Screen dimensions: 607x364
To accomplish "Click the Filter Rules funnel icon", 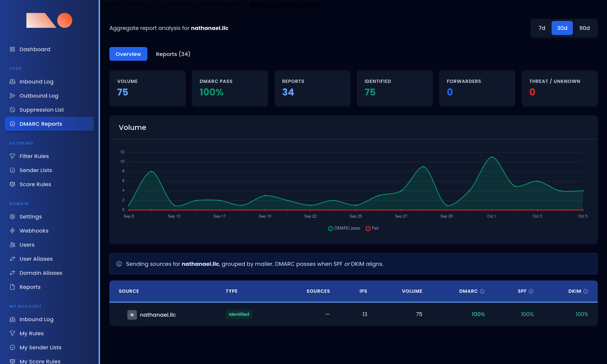I will (x=12, y=156).
